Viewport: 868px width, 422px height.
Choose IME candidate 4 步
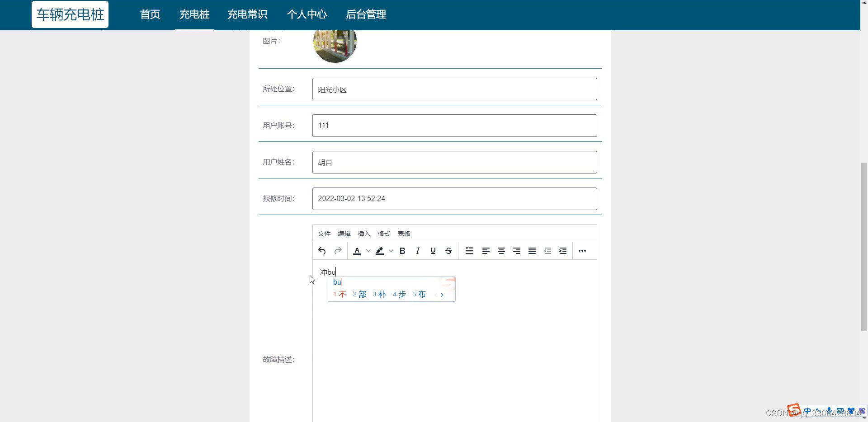(x=400, y=295)
